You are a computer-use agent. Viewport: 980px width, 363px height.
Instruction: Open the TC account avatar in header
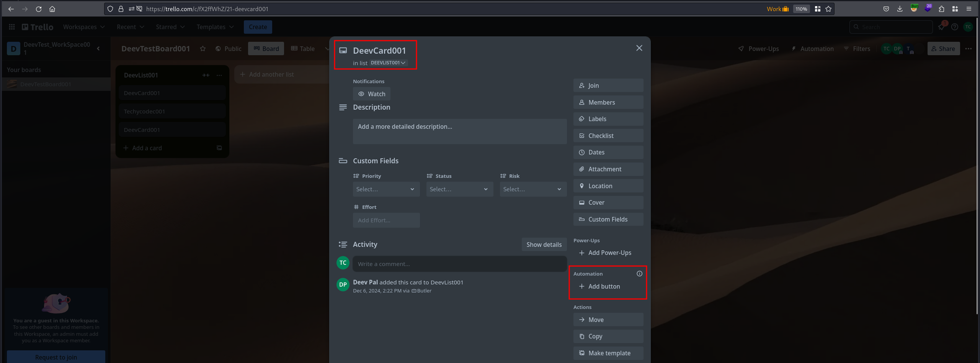(x=968, y=27)
